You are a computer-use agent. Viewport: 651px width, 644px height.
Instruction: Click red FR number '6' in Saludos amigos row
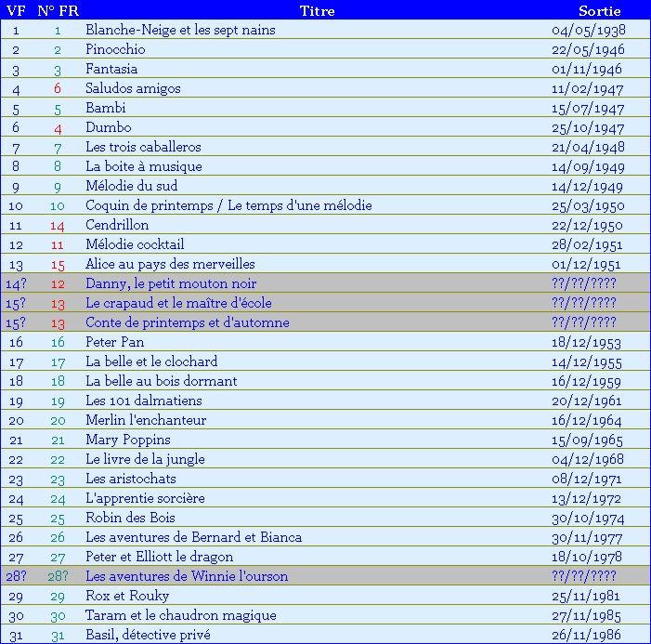[x=58, y=88]
